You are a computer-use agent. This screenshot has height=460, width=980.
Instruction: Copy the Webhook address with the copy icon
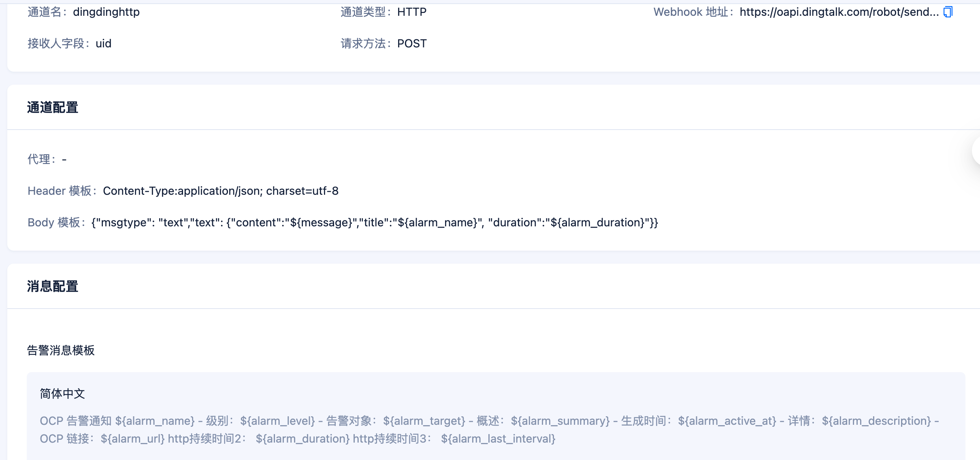[948, 12]
